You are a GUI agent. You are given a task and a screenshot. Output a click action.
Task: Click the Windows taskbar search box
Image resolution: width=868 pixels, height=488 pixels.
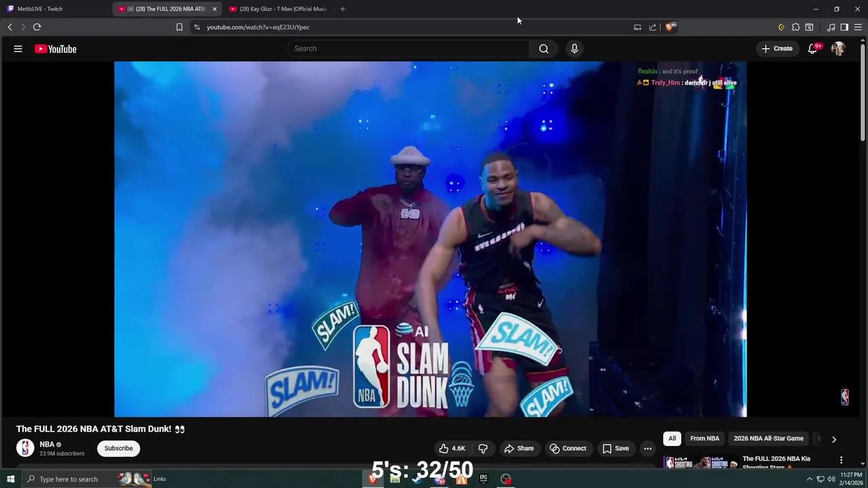click(86, 479)
